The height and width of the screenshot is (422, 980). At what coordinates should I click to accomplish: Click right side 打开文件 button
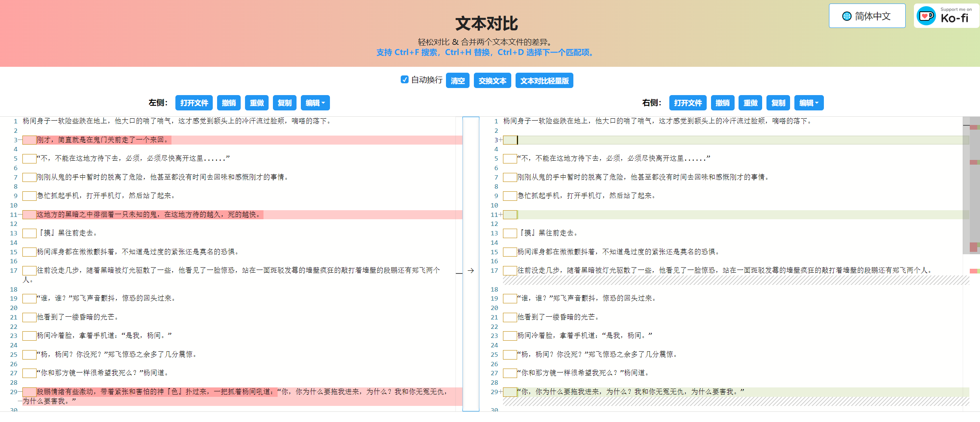coord(688,103)
